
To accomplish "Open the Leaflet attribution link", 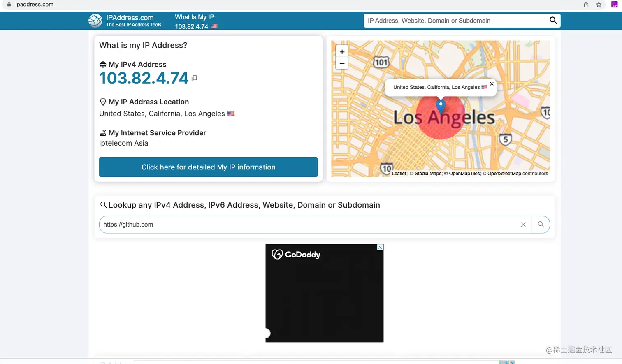I will pyautogui.click(x=399, y=174).
